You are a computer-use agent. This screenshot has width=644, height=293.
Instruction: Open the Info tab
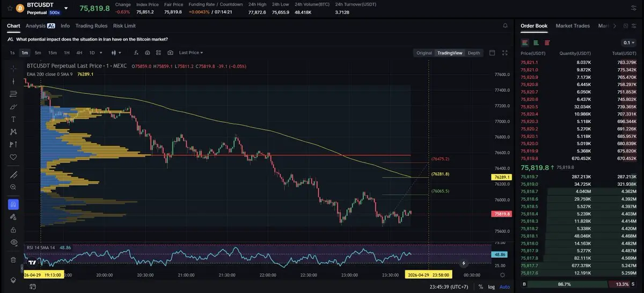[x=65, y=26]
